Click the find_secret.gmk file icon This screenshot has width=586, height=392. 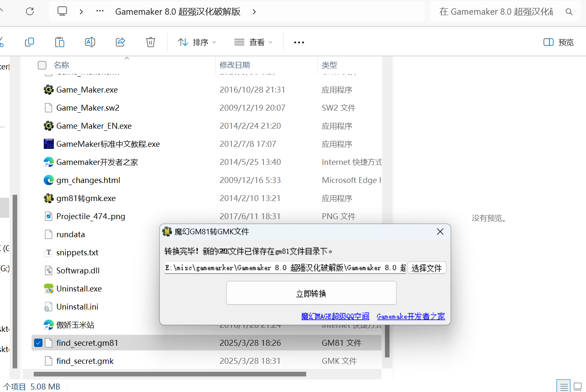(x=49, y=361)
